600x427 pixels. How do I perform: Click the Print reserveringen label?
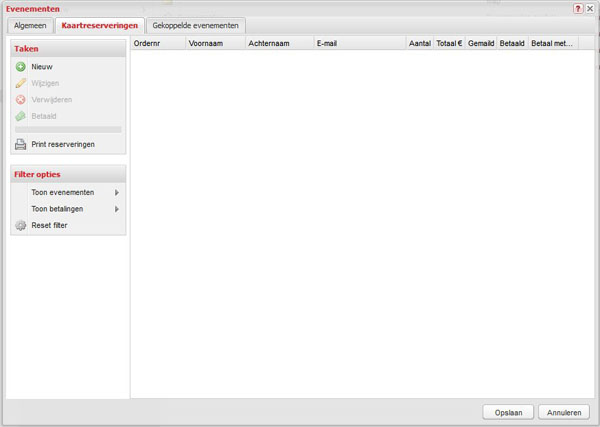(x=63, y=145)
